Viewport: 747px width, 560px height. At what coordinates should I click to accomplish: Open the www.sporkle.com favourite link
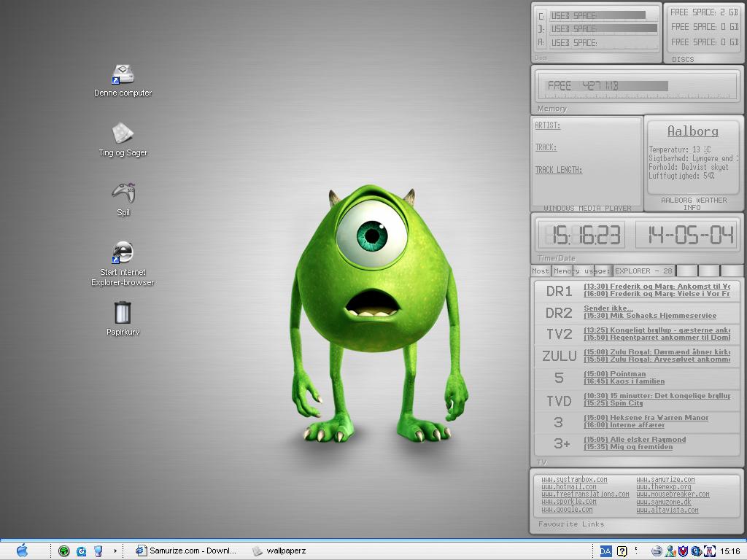tap(569, 502)
